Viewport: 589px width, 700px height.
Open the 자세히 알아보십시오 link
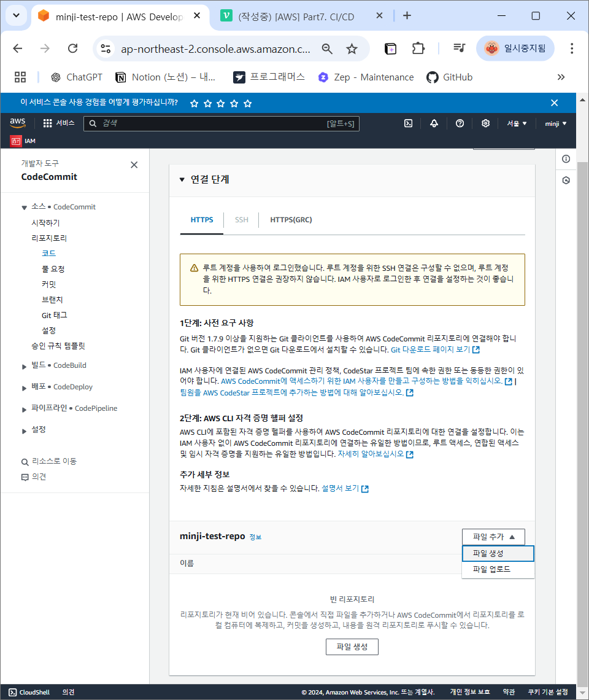click(375, 454)
